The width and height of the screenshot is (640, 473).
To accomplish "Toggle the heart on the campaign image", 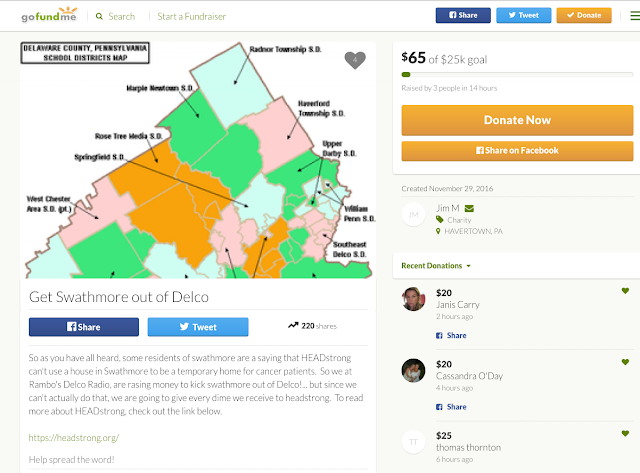I will (x=355, y=60).
